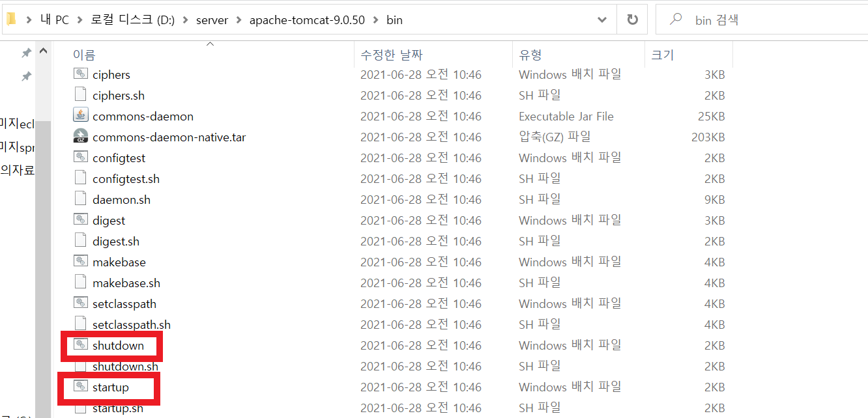Expand chevron after 로컬 디스크 (D:) breadcrumb
868x418 pixels.
[185, 20]
